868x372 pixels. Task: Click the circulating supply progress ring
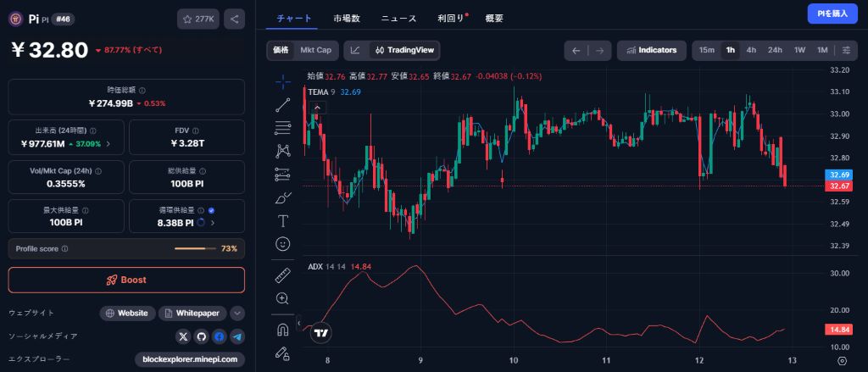click(x=201, y=223)
